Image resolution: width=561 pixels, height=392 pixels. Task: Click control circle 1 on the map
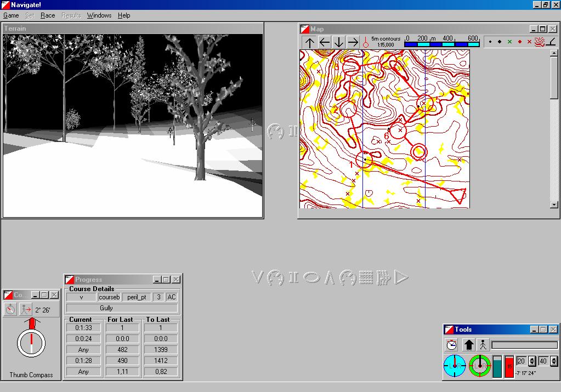click(364, 160)
